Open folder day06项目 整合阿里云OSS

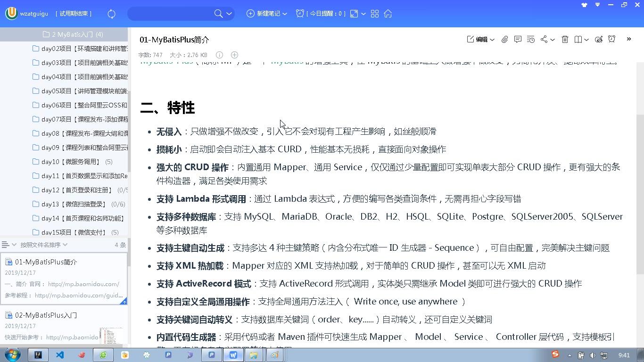pos(79,105)
